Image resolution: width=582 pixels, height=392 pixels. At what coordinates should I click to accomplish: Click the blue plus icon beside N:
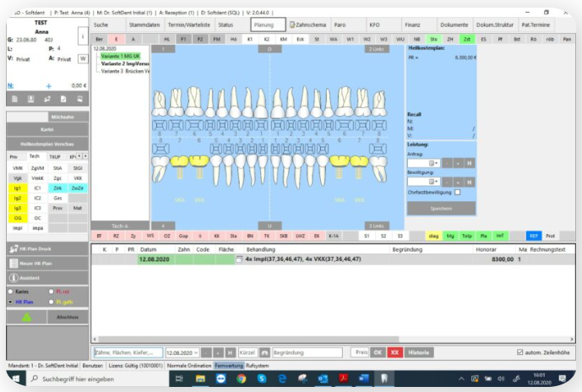click(49, 86)
